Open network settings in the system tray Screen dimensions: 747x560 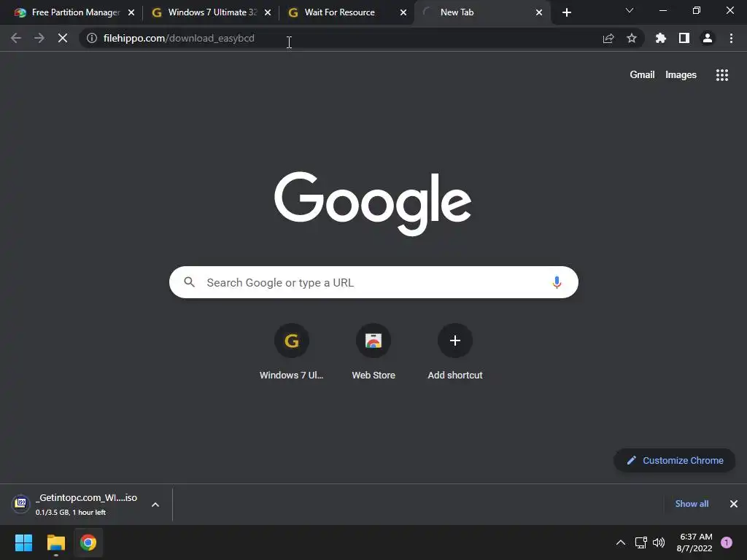point(640,542)
